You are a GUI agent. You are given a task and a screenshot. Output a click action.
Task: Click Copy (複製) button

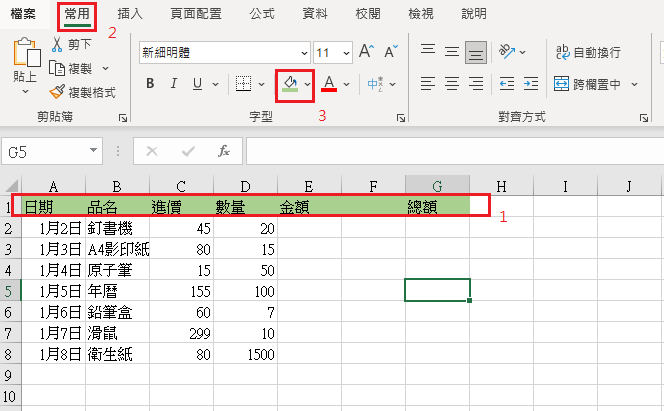pos(70,68)
